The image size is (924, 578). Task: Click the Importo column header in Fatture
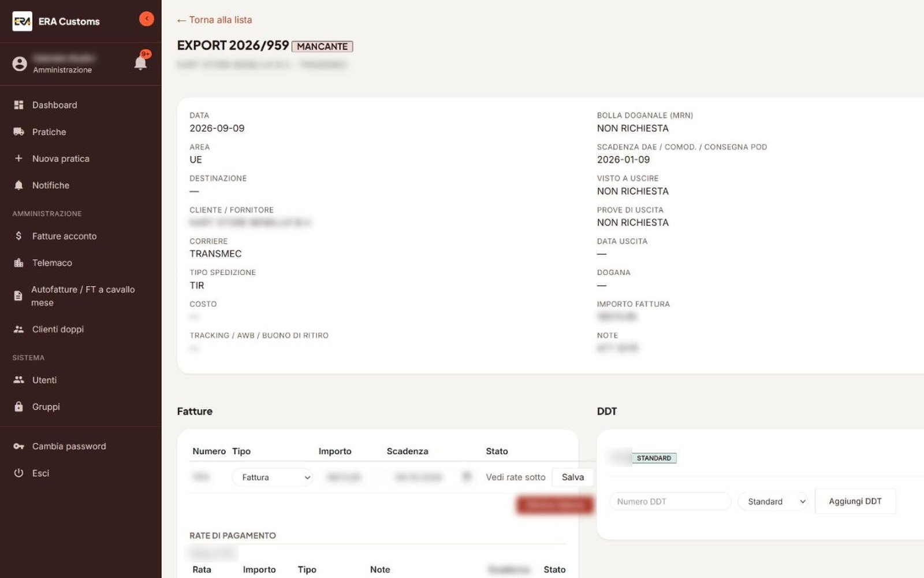tap(335, 451)
